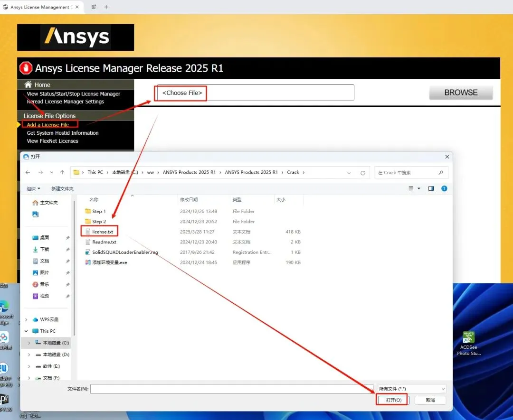Go up one folder level in dialog

point(62,172)
